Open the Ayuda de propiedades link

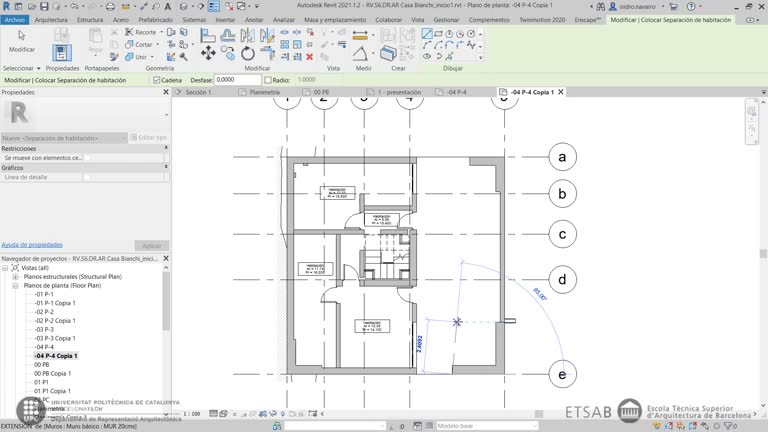click(32, 244)
